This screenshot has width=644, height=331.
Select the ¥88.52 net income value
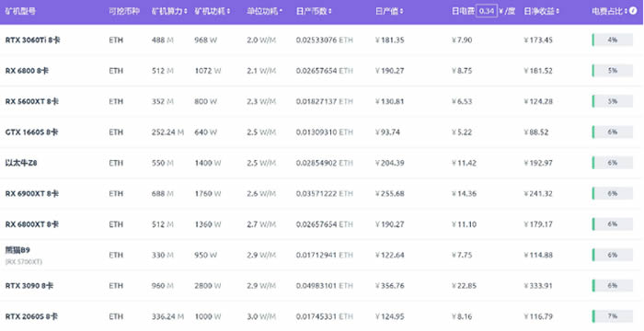pyautogui.click(x=536, y=132)
